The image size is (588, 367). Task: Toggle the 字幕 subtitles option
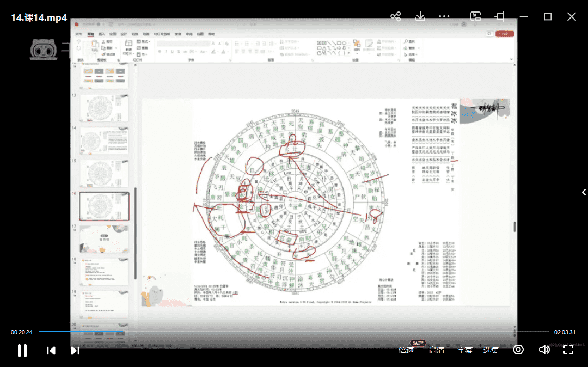click(x=464, y=350)
